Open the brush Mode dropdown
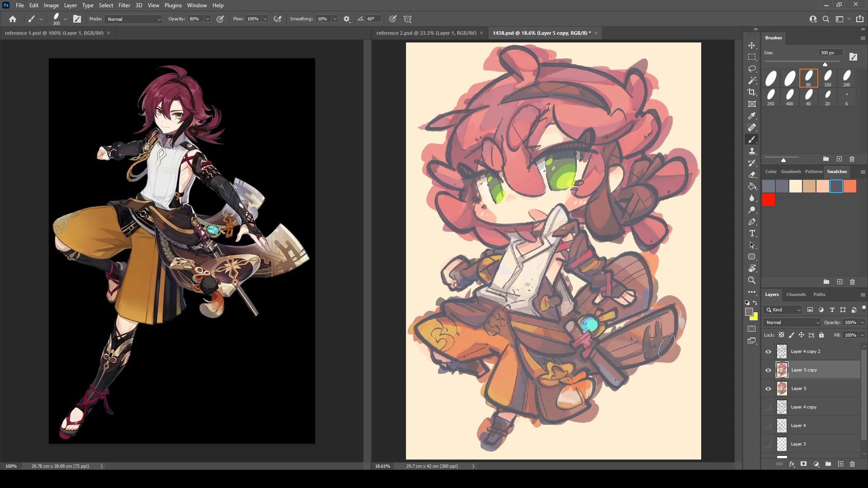Image resolution: width=868 pixels, height=488 pixels. click(x=133, y=19)
